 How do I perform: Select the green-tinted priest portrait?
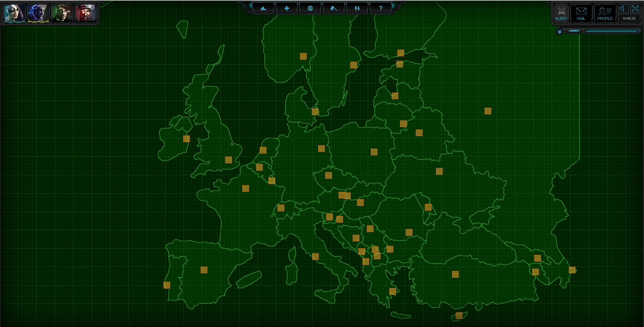pos(62,13)
